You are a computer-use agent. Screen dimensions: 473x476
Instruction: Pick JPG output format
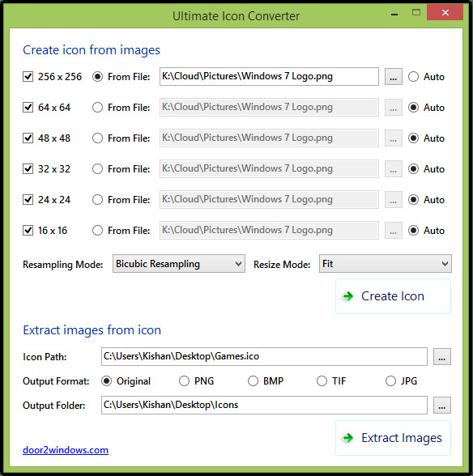pos(390,381)
